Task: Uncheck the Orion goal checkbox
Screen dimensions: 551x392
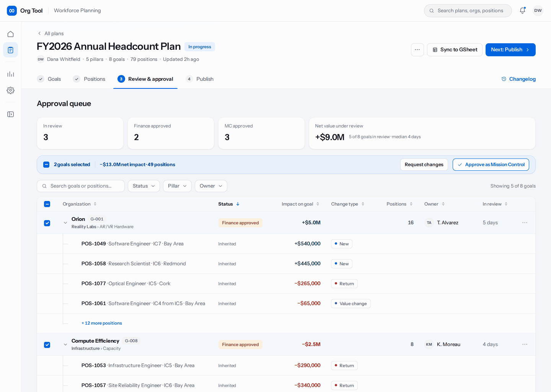Action: [x=47, y=223]
